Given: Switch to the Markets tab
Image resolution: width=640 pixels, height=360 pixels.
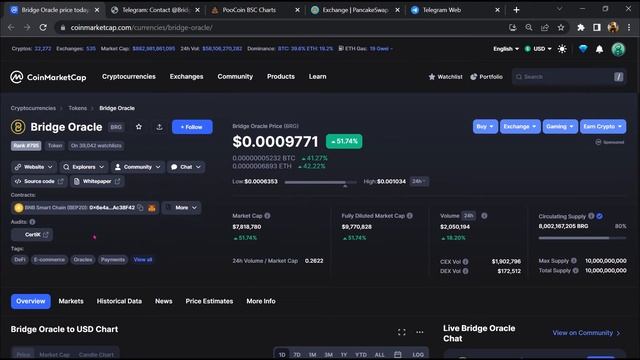Looking at the screenshot, I should [x=71, y=301].
